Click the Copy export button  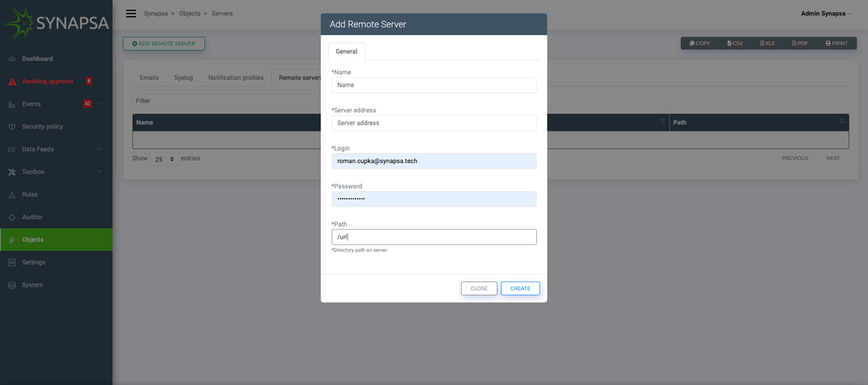(699, 43)
